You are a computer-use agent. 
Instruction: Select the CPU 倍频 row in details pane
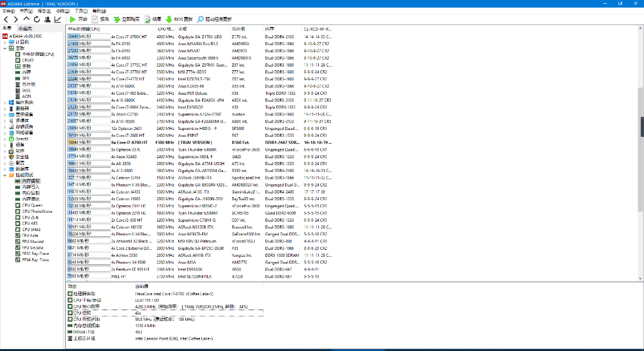coord(165,313)
